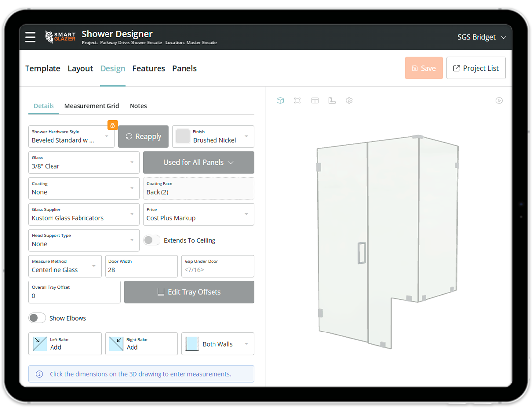Open the Glass Supplier dropdown
This screenshot has width=532, height=409.
coord(84,214)
